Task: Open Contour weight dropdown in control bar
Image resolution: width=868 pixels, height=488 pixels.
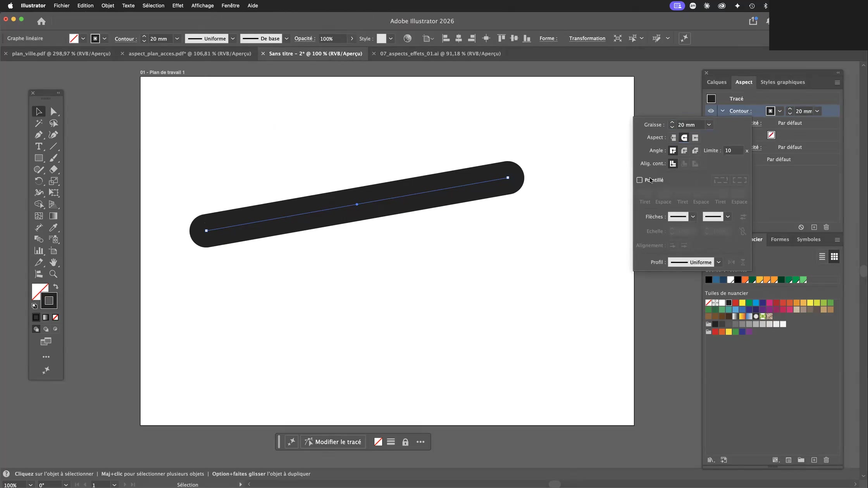Action: [177, 39]
